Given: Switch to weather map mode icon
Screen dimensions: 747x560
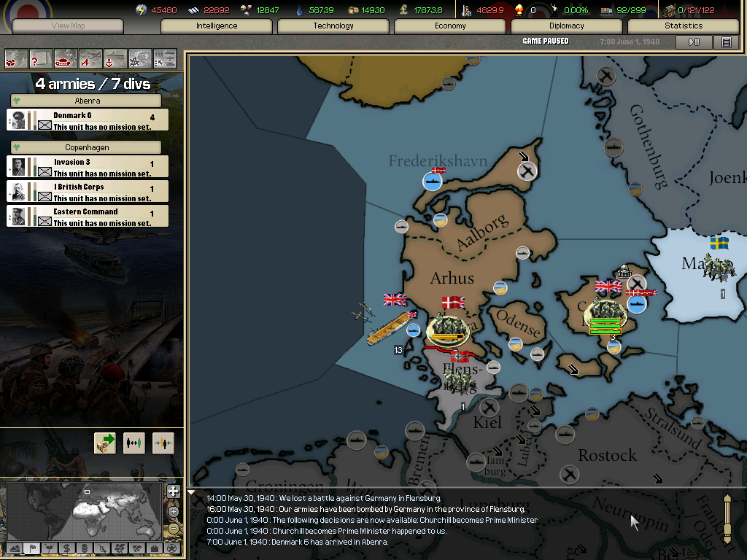Looking at the screenshot, I should point(49,548).
